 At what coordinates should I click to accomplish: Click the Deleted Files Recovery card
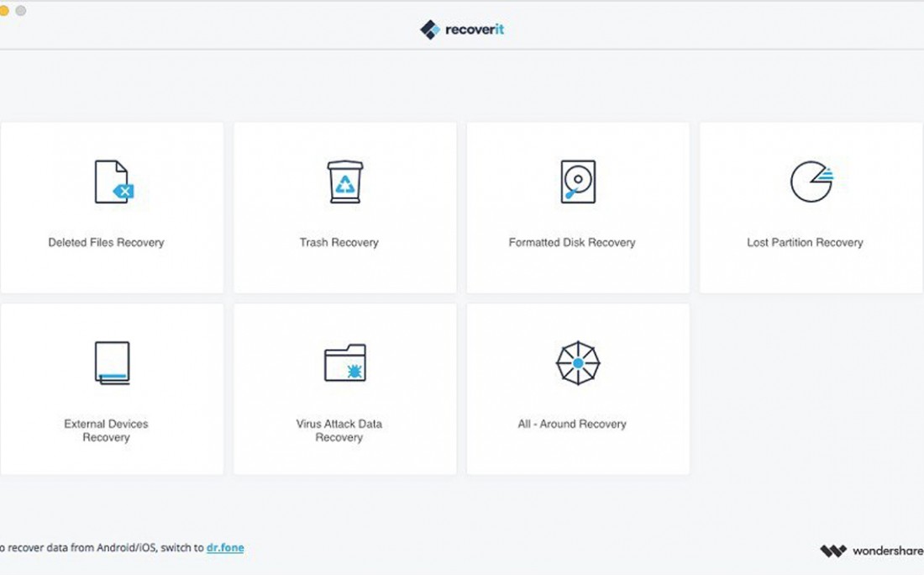(x=112, y=207)
